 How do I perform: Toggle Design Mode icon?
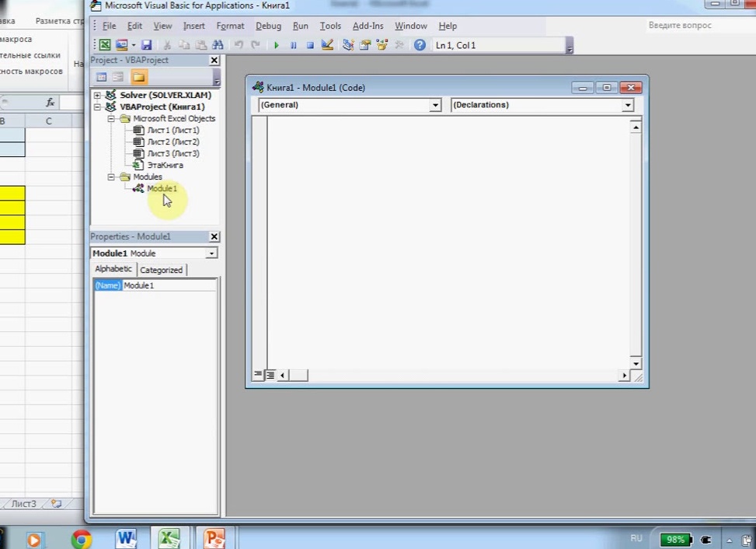(327, 45)
